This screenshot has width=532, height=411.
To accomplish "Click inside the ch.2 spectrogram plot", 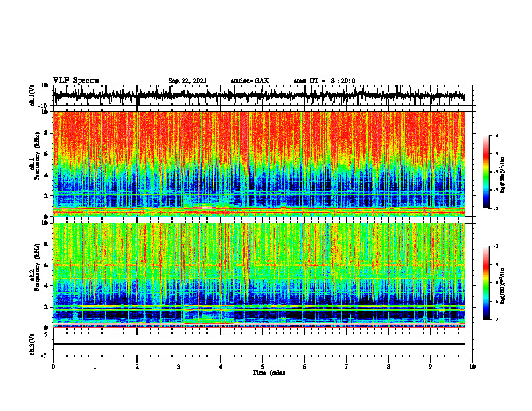I will click(259, 275).
